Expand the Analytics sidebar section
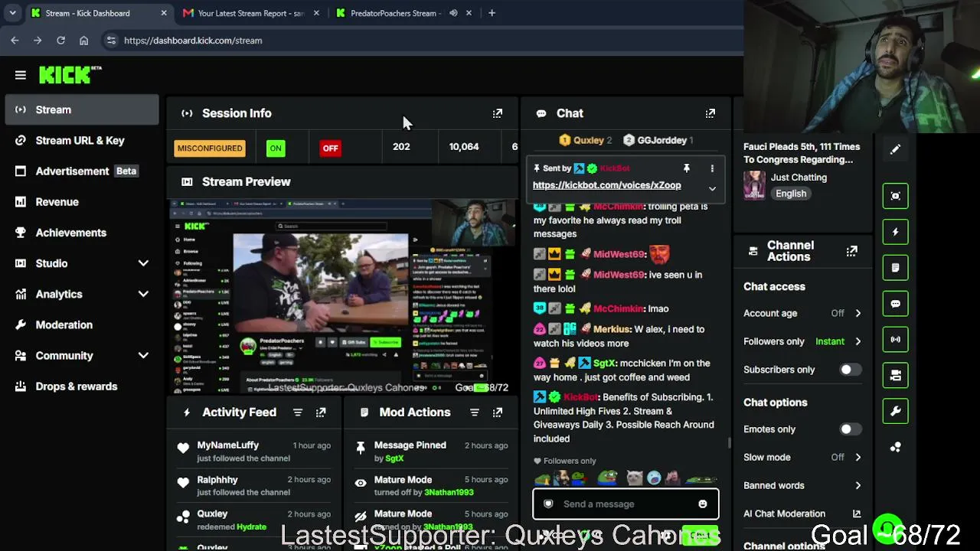The width and height of the screenshot is (980, 551). click(x=143, y=294)
